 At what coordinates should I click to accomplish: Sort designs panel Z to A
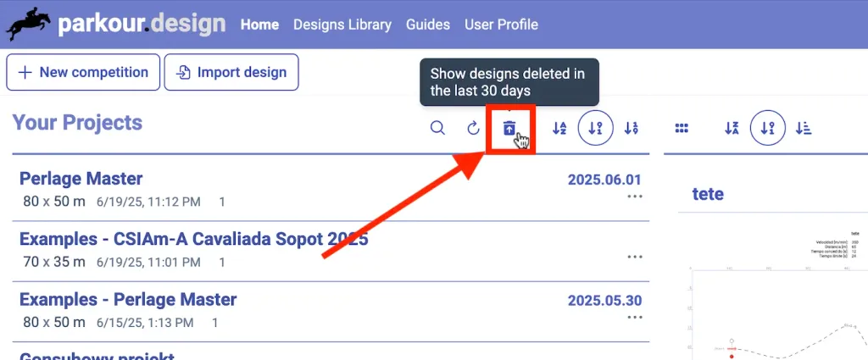pyautogui.click(x=732, y=129)
